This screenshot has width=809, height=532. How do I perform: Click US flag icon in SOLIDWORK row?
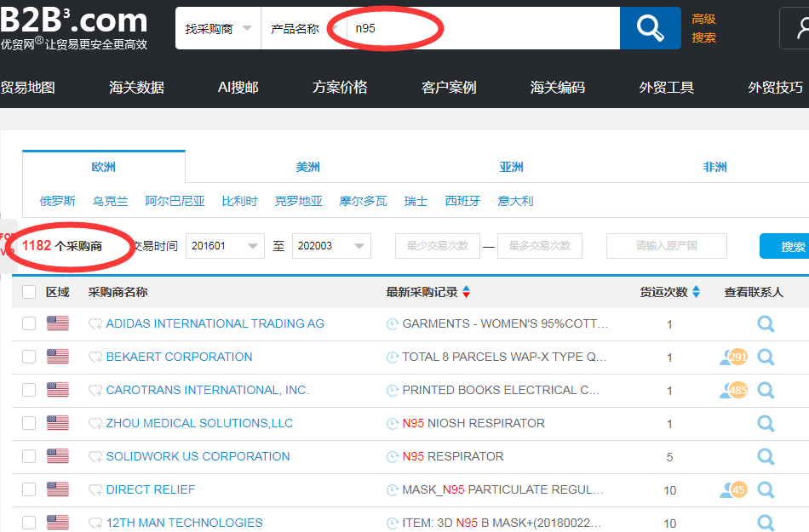point(58,455)
